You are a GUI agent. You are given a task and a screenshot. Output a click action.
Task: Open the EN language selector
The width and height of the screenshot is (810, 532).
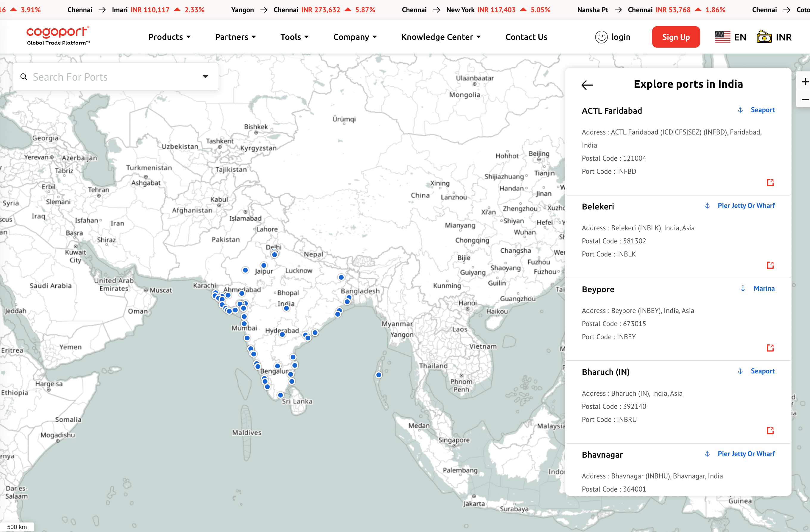tap(730, 37)
